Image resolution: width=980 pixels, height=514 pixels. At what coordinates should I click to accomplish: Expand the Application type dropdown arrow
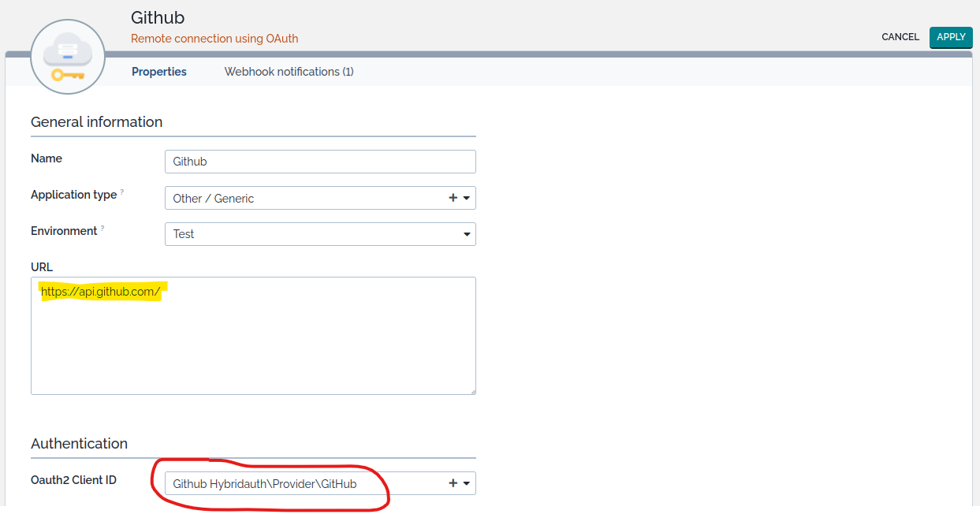tap(467, 199)
